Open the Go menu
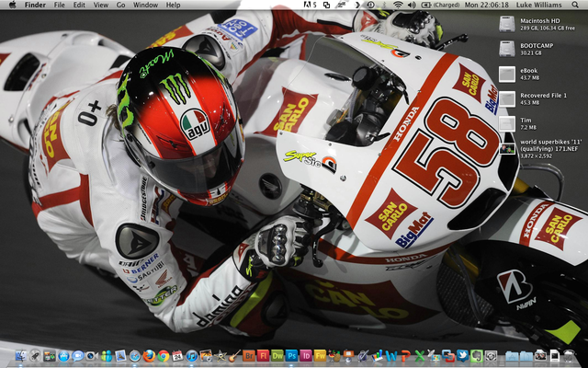The height and width of the screenshot is (368, 588). point(120,5)
